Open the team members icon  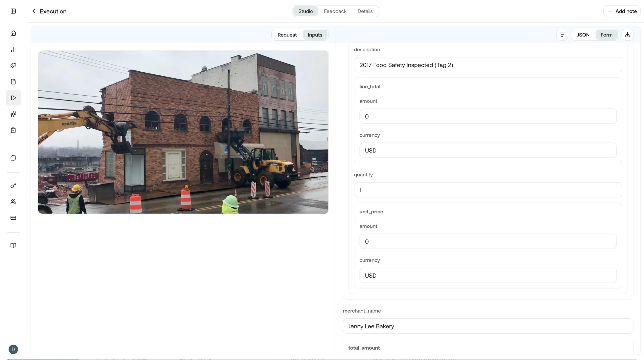coord(13,202)
